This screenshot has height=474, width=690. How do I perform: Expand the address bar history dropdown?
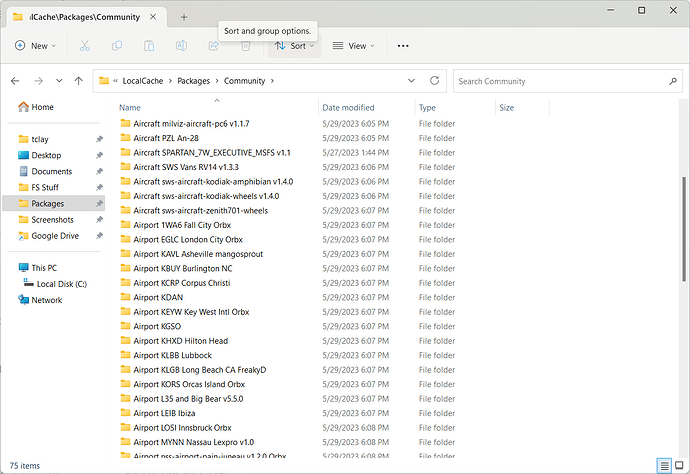coord(411,81)
